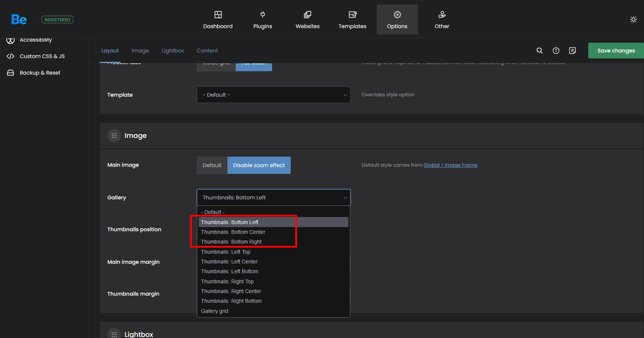
Task: Switch to the Content tab
Action: [x=207, y=51]
